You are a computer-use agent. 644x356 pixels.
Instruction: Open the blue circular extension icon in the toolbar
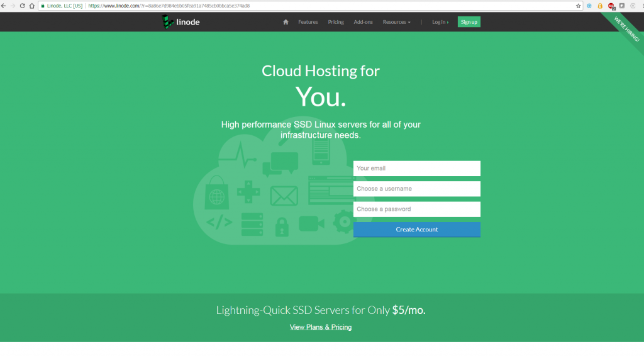click(x=589, y=6)
